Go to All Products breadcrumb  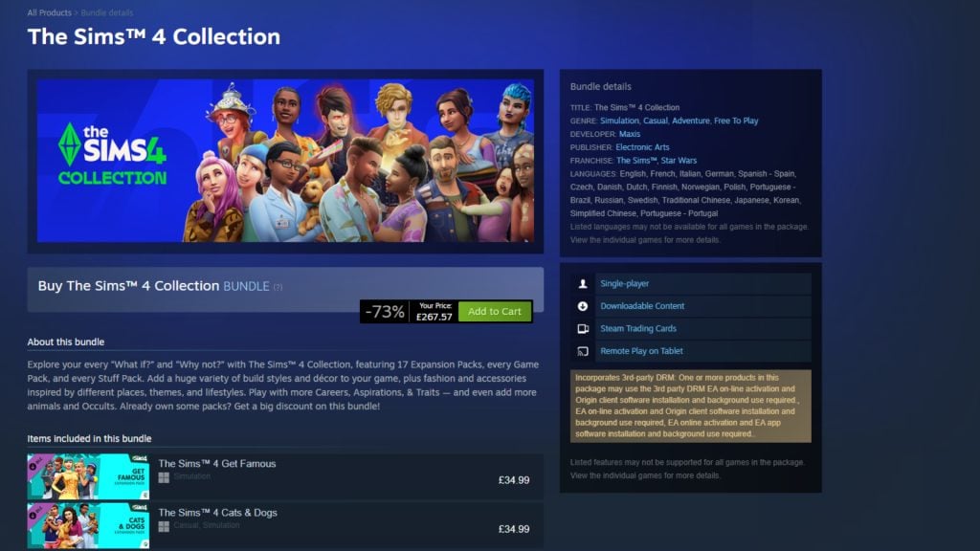point(49,12)
